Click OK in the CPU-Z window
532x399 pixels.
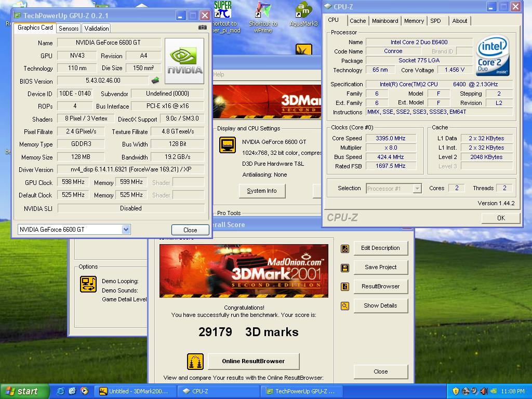pyautogui.click(x=501, y=218)
